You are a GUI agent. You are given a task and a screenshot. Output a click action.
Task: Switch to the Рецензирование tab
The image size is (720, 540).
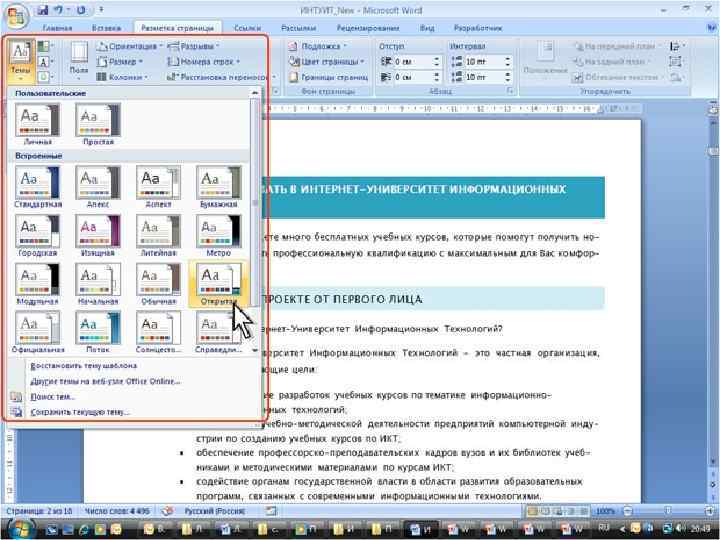368,28
